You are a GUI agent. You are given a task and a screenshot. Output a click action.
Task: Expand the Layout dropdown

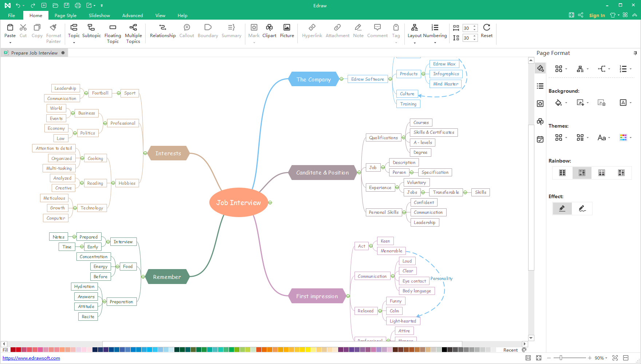click(415, 43)
